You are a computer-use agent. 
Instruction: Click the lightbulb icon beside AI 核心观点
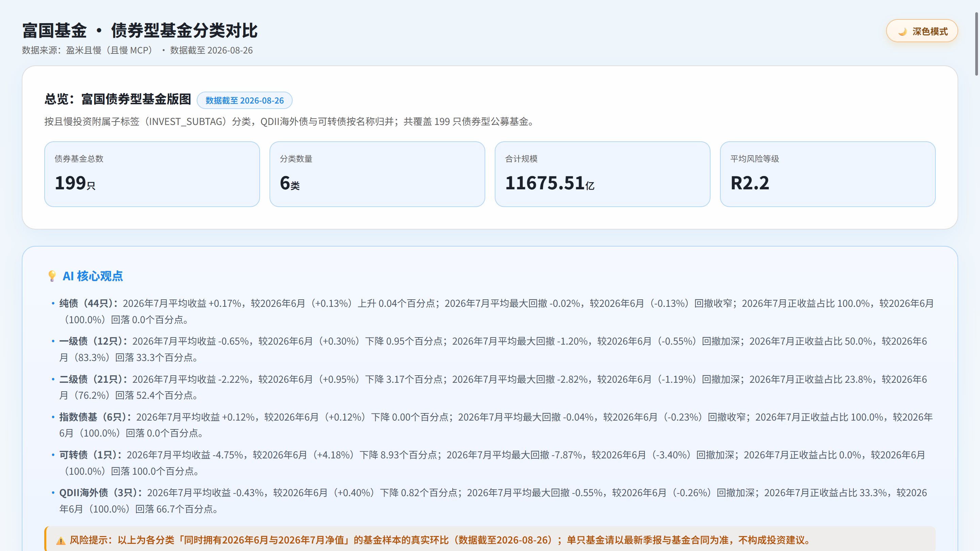[52, 276]
